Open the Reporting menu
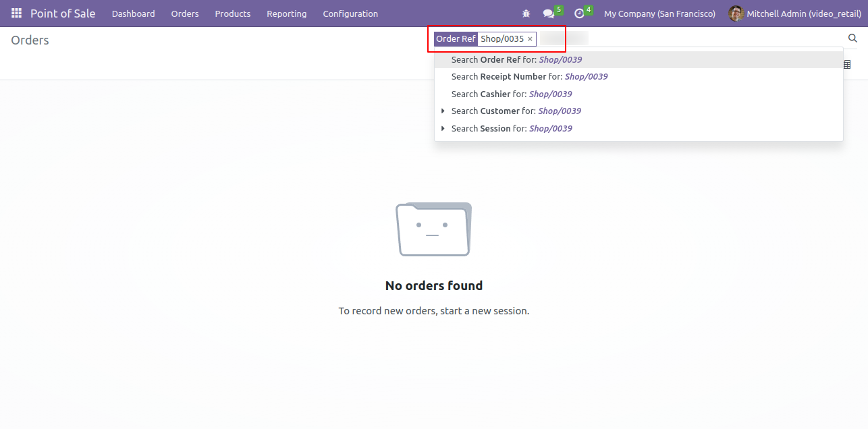The height and width of the screenshot is (429, 868). [287, 13]
